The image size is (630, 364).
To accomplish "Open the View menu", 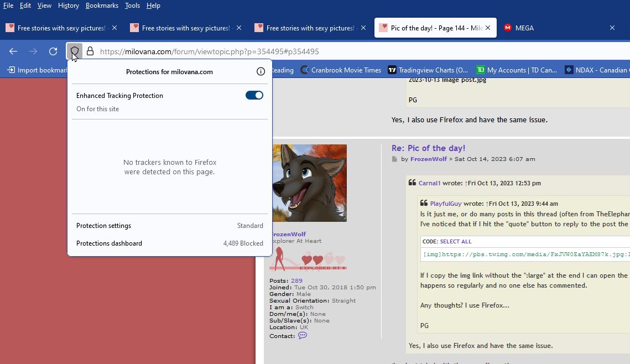I will coord(44,6).
